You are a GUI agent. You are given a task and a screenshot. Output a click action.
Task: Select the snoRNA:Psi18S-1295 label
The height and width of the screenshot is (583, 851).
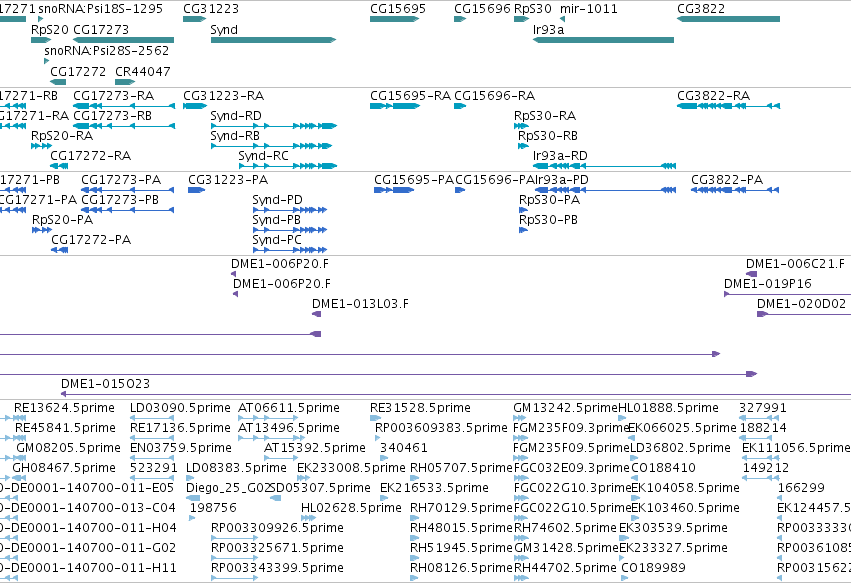click(100, 9)
